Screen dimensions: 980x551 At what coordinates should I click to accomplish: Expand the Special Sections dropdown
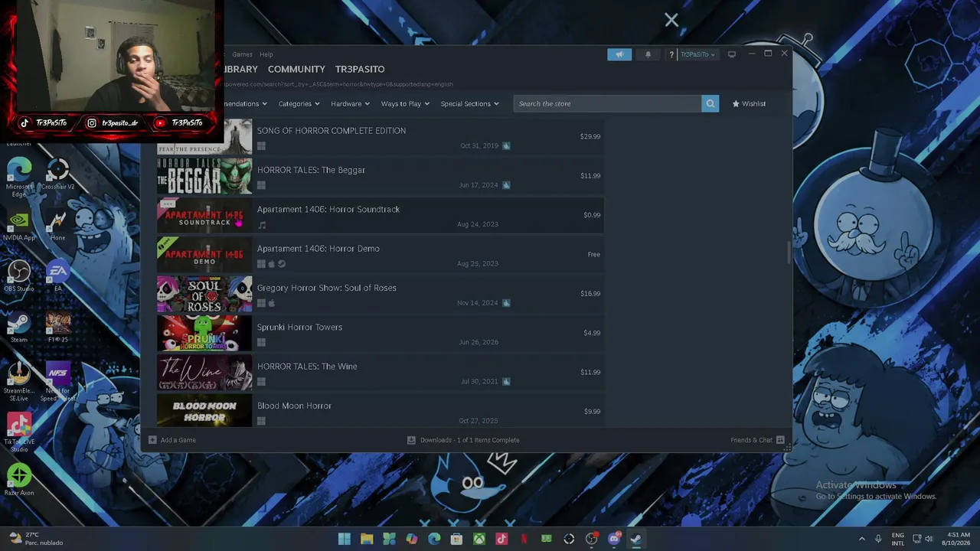tap(469, 104)
